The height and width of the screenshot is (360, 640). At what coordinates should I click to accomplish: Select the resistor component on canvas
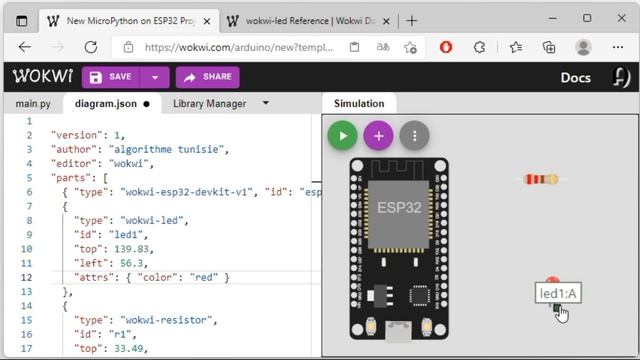[540, 179]
